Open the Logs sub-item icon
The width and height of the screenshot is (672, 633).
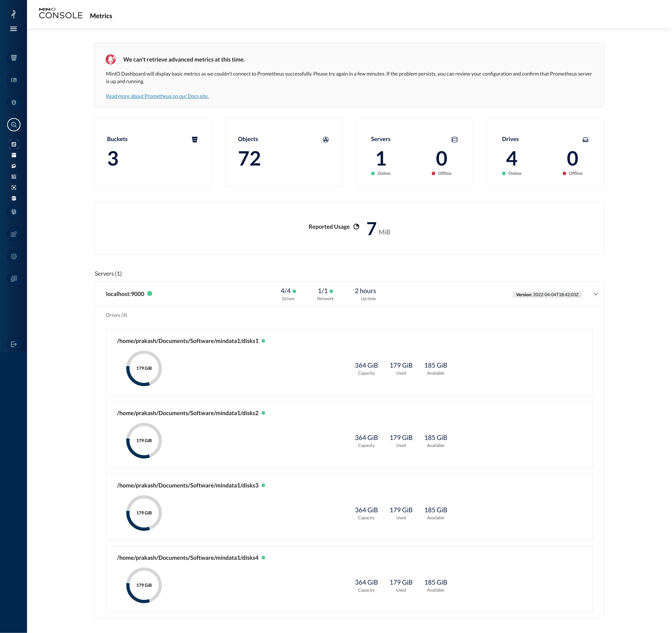click(x=13, y=155)
